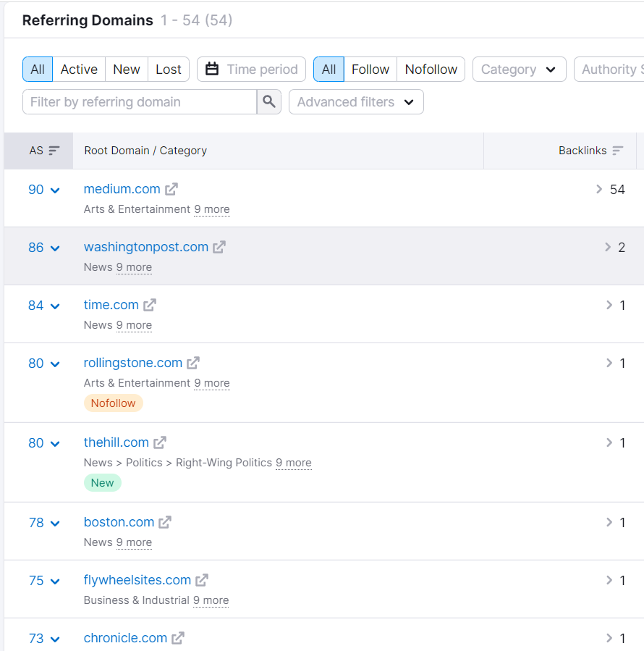Click the New tag under thehill.com
The width and height of the screenshot is (644, 651).
pyautogui.click(x=103, y=483)
